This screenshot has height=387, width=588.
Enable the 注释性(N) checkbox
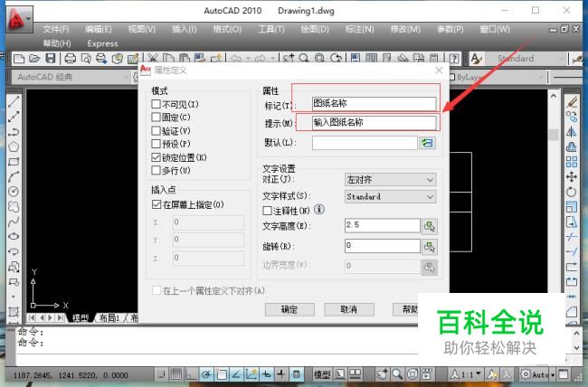coord(268,211)
